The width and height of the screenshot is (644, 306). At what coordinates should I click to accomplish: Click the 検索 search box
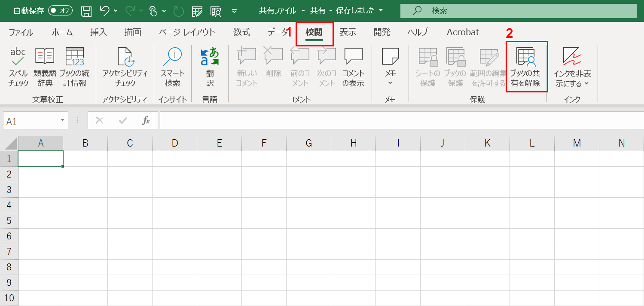tap(519, 11)
